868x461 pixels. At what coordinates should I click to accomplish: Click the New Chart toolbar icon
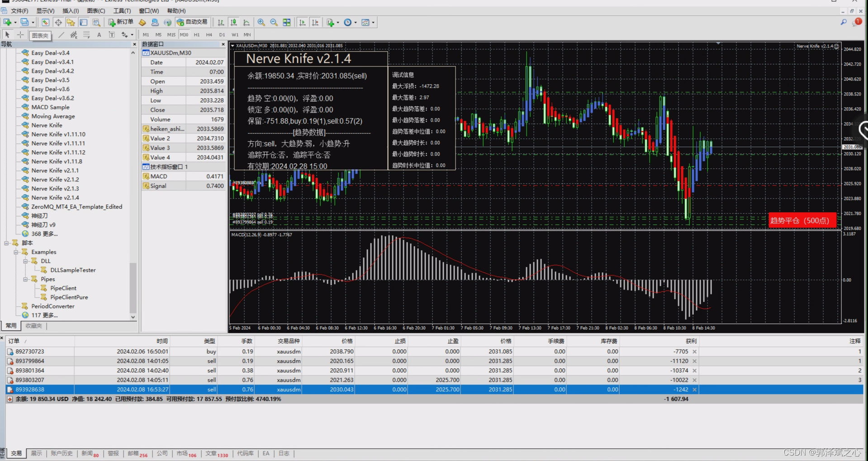[7, 22]
